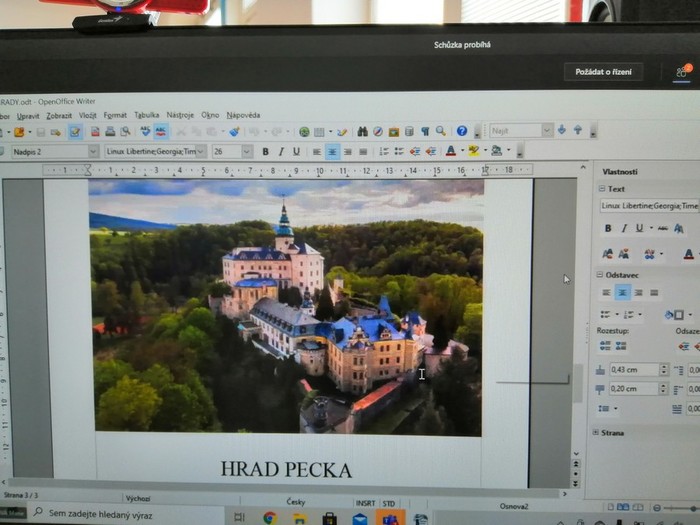
Task: Toggle Edit File mode icon
Action: tap(75, 132)
